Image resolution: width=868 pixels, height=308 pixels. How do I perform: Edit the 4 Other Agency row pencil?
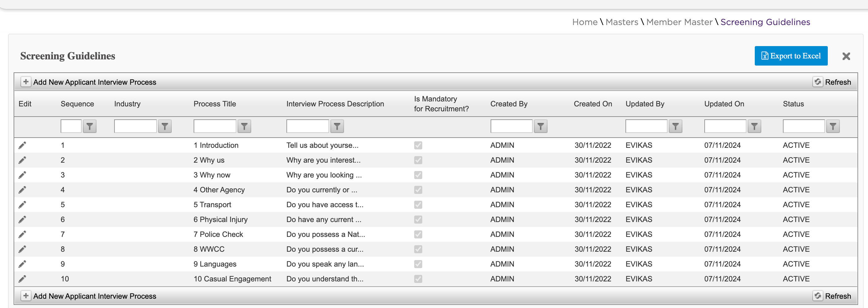coord(22,190)
